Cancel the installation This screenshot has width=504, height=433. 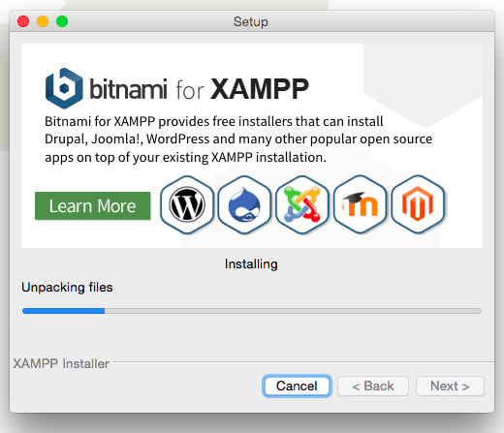pyautogui.click(x=297, y=386)
